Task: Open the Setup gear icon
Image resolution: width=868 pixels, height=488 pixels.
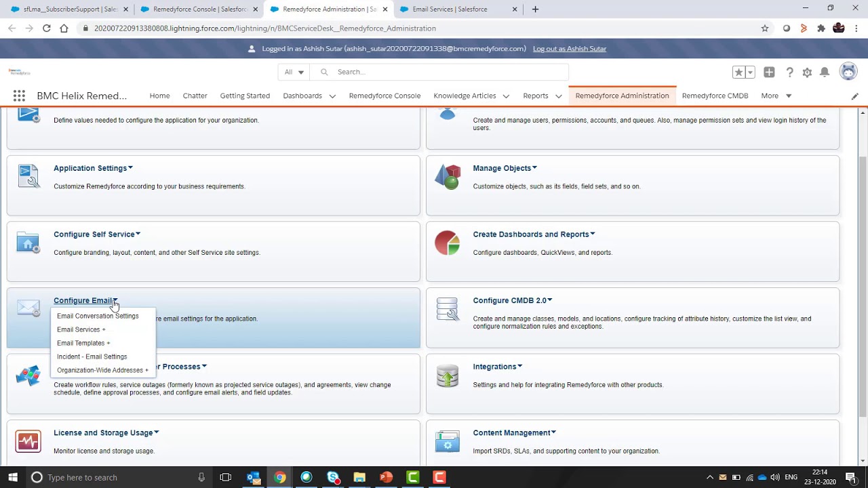Action: 807,72
